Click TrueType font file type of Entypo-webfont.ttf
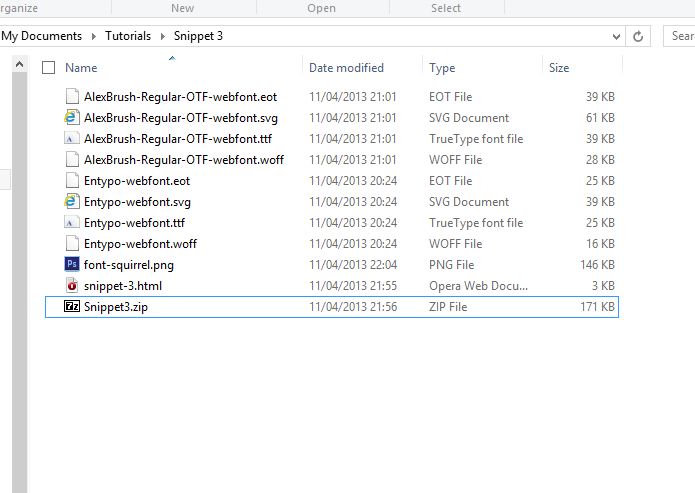This screenshot has width=695, height=493. pos(476,223)
